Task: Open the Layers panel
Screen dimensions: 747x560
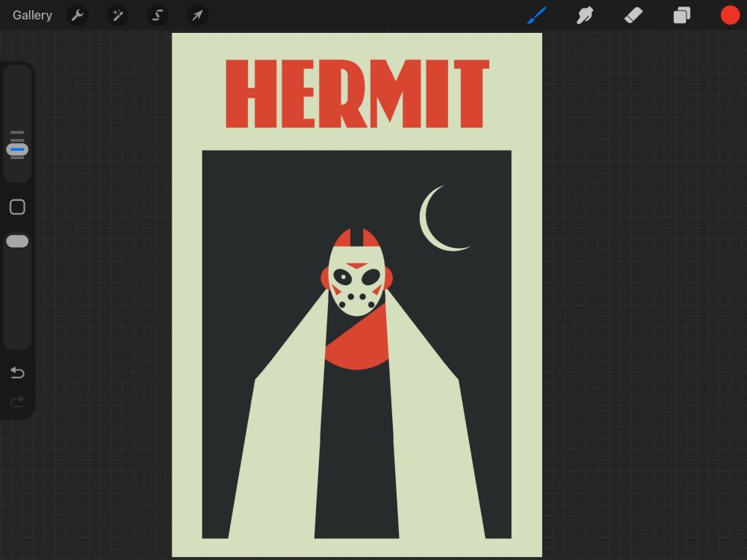Action: (x=682, y=15)
